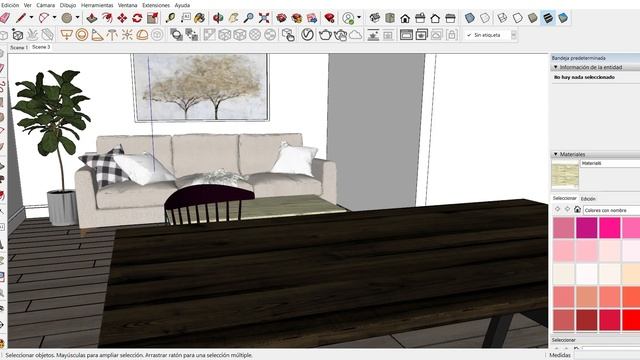Select the X-ray face style icon
This screenshot has height=360, width=640.
[x=470, y=18]
